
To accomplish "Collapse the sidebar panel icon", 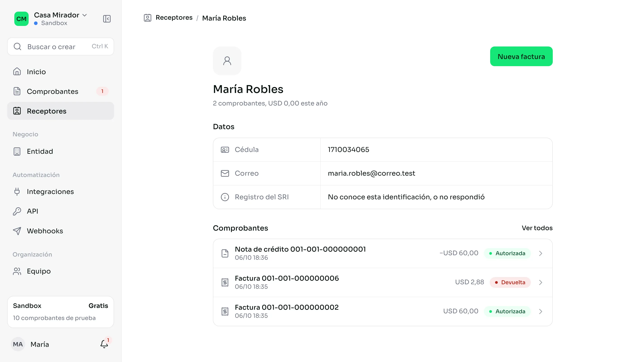I will tap(107, 19).
